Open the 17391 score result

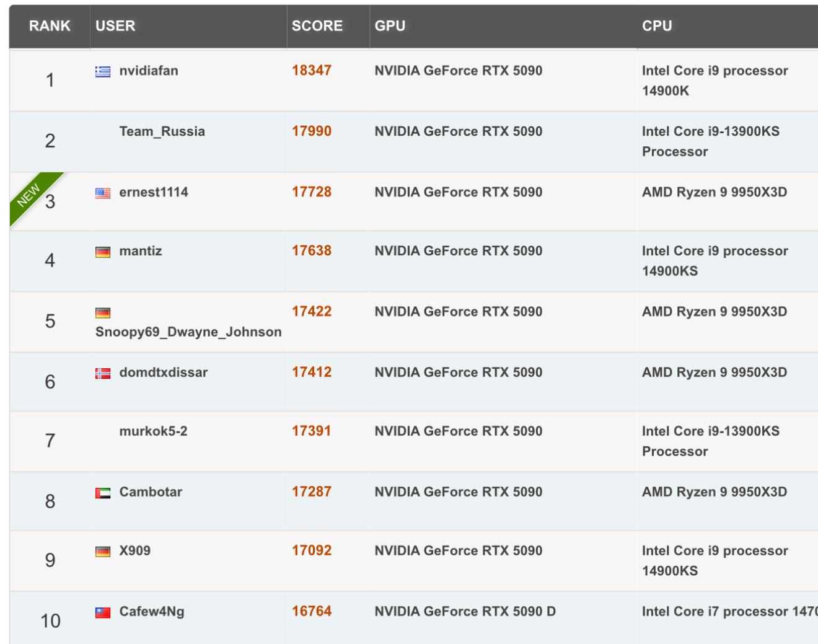pyautogui.click(x=312, y=431)
